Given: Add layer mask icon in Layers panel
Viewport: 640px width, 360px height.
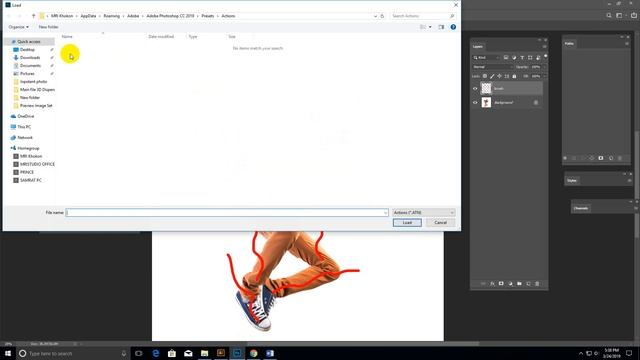Looking at the screenshot, I should 501,284.
